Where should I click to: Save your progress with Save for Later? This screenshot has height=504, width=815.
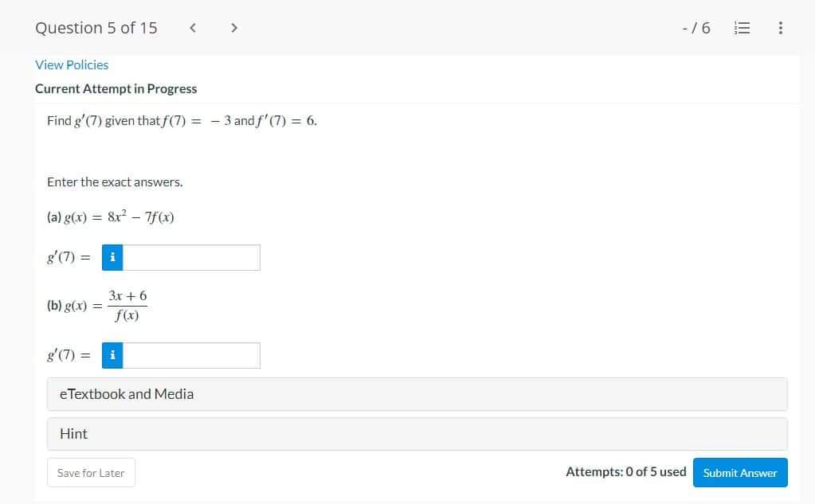tap(91, 472)
